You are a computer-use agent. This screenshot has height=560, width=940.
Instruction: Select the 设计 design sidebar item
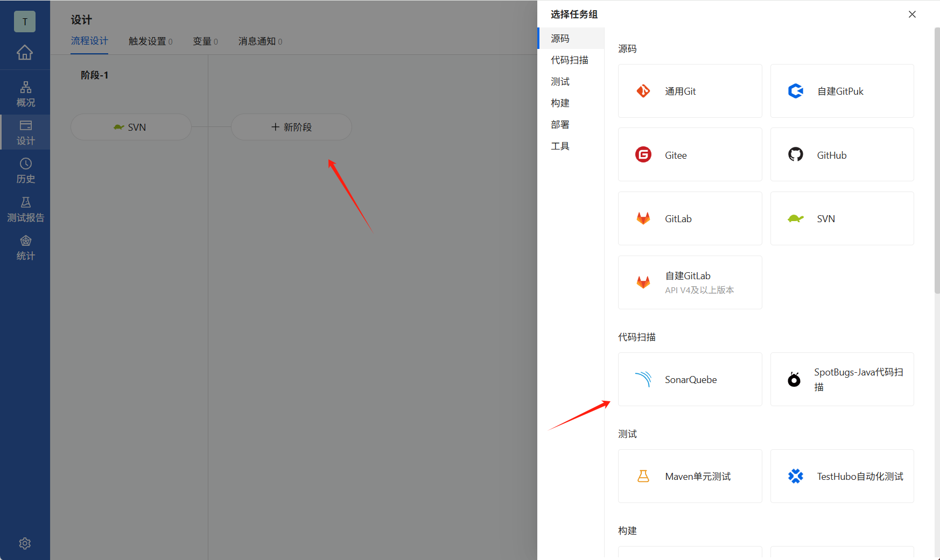click(x=25, y=132)
